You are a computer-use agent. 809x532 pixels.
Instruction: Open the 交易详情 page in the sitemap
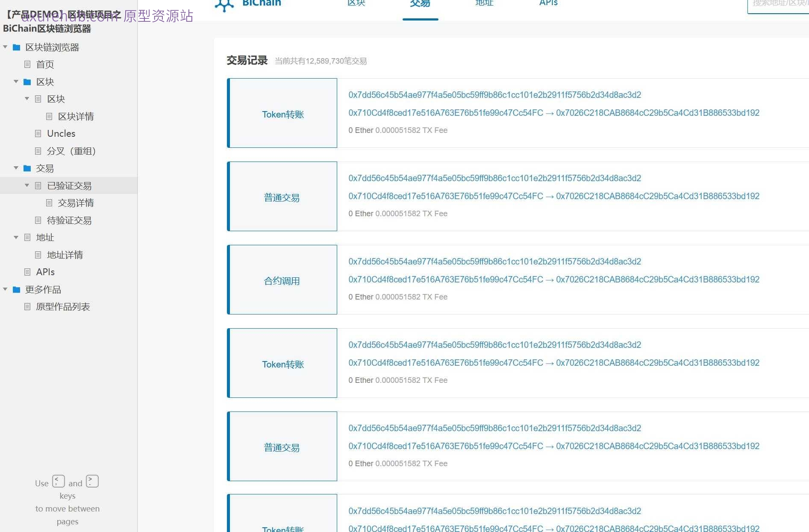[x=76, y=203]
